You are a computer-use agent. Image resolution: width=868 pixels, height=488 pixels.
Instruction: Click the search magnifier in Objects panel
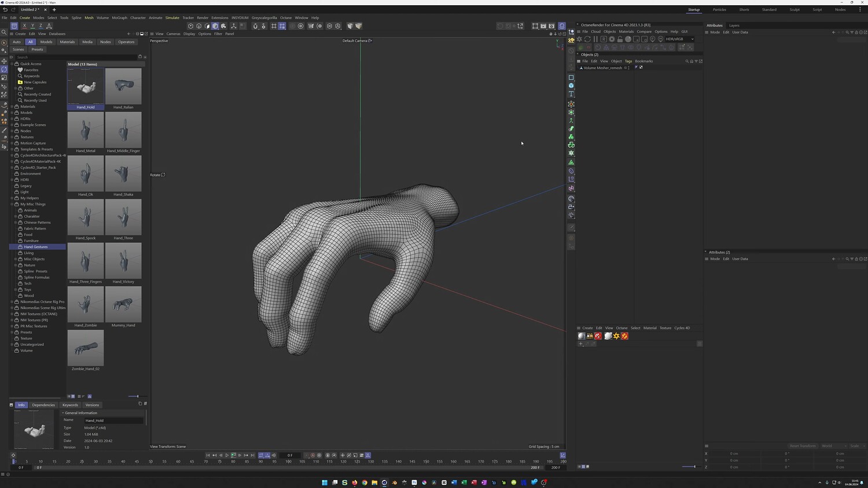[687, 61]
